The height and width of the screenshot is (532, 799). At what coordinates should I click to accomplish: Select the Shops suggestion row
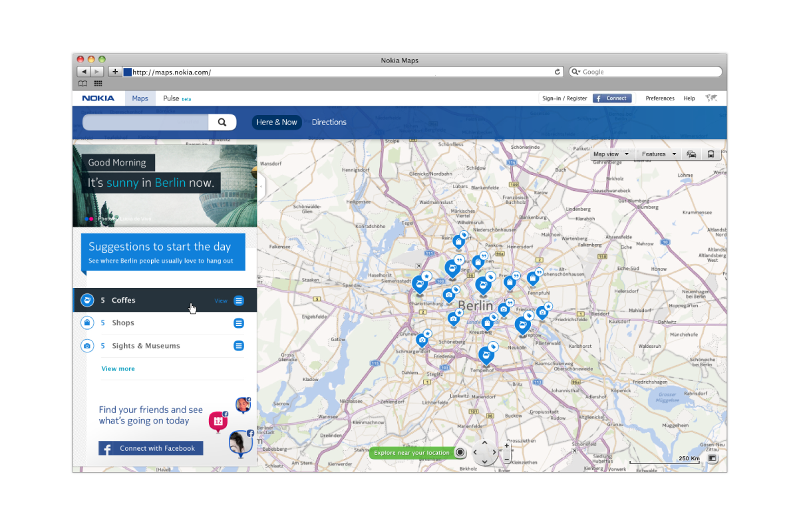tap(165, 323)
